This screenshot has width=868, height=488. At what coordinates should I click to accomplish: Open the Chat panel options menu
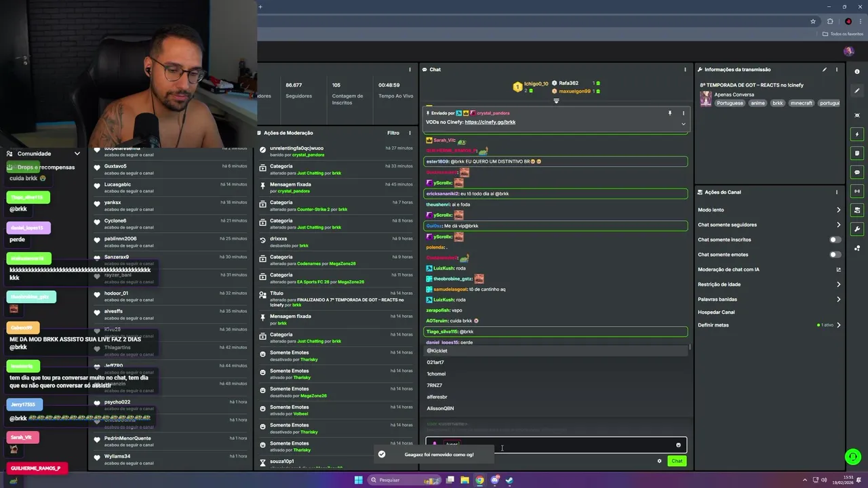685,69
